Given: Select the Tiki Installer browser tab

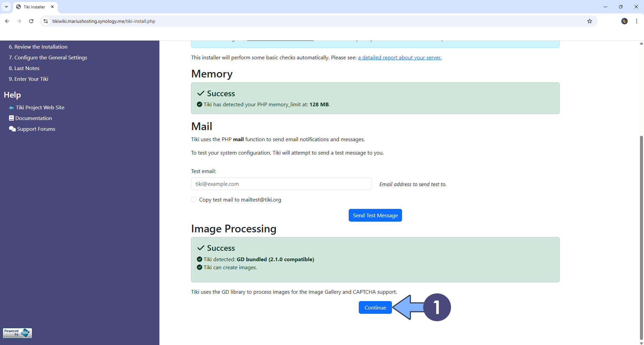Looking at the screenshot, I should (x=34, y=7).
